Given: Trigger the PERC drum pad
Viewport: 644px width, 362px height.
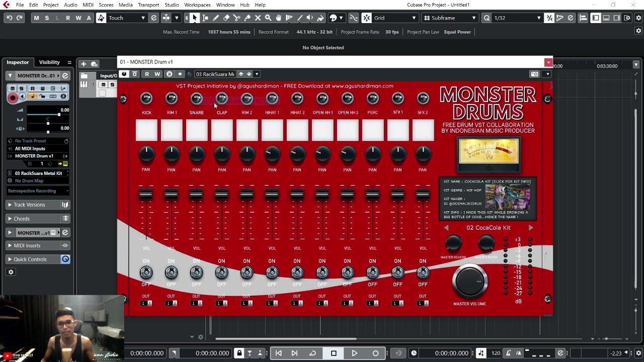Looking at the screenshot, I should (373, 131).
